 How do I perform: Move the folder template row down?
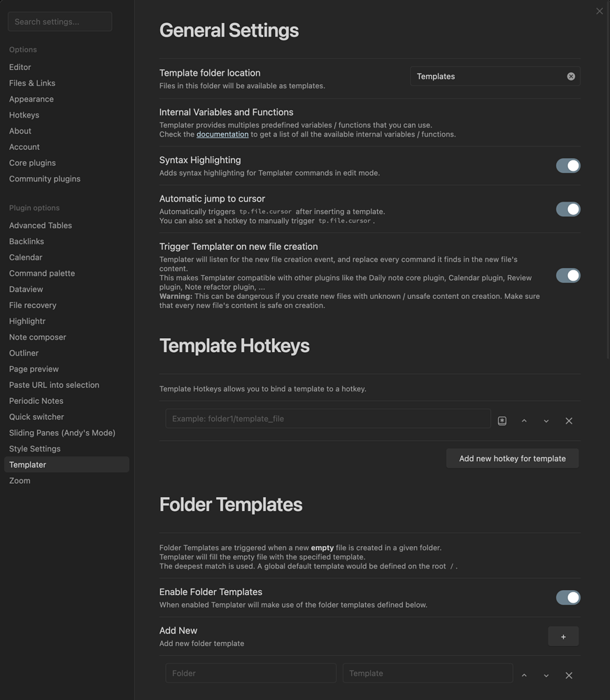pyautogui.click(x=546, y=675)
